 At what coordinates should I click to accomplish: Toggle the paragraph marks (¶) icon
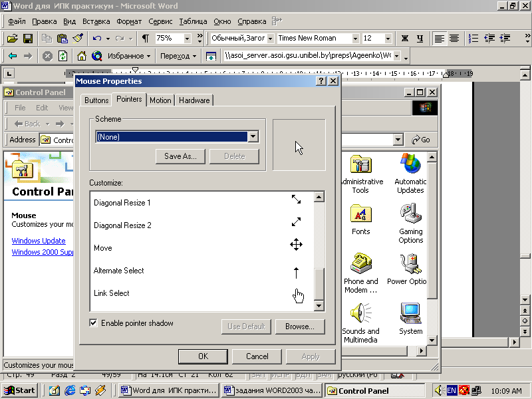click(x=145, y=39)
